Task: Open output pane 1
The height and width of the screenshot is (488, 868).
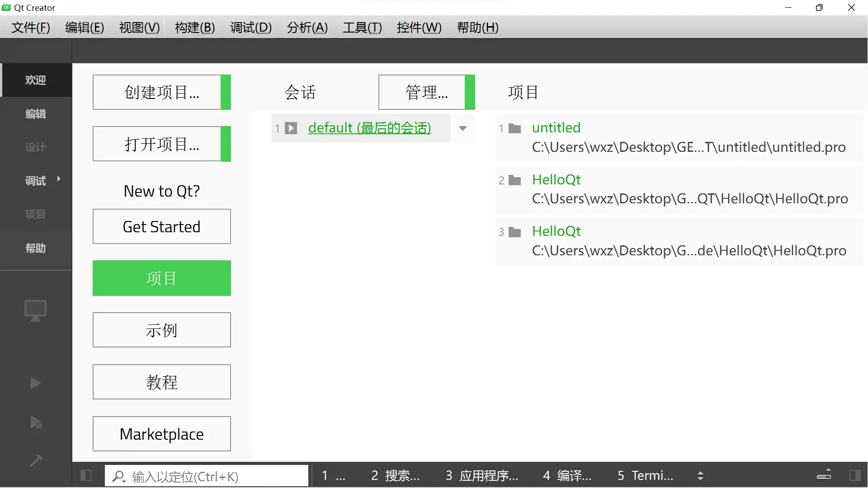Action: click(x=334, y=475)
